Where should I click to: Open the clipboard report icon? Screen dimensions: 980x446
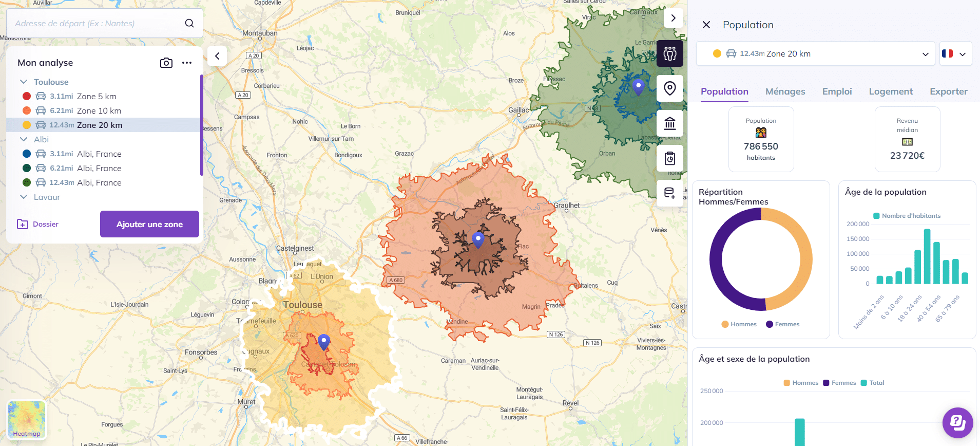pyautogui.click(x=670, y=158)
